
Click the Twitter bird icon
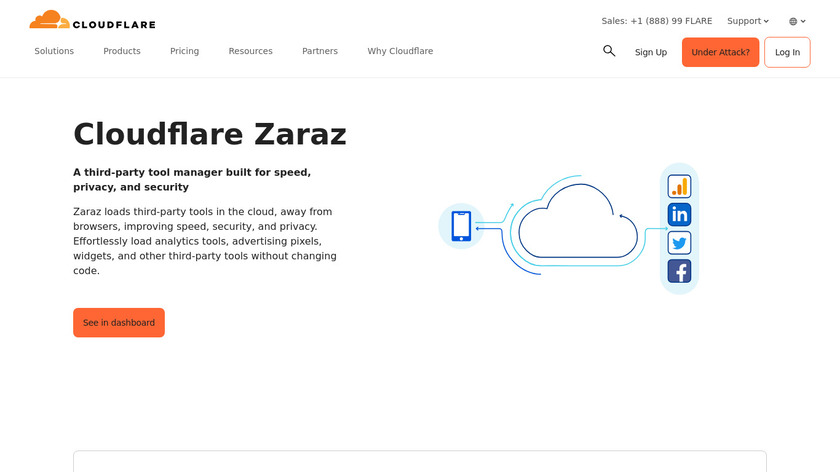click(x=679, y=243)
